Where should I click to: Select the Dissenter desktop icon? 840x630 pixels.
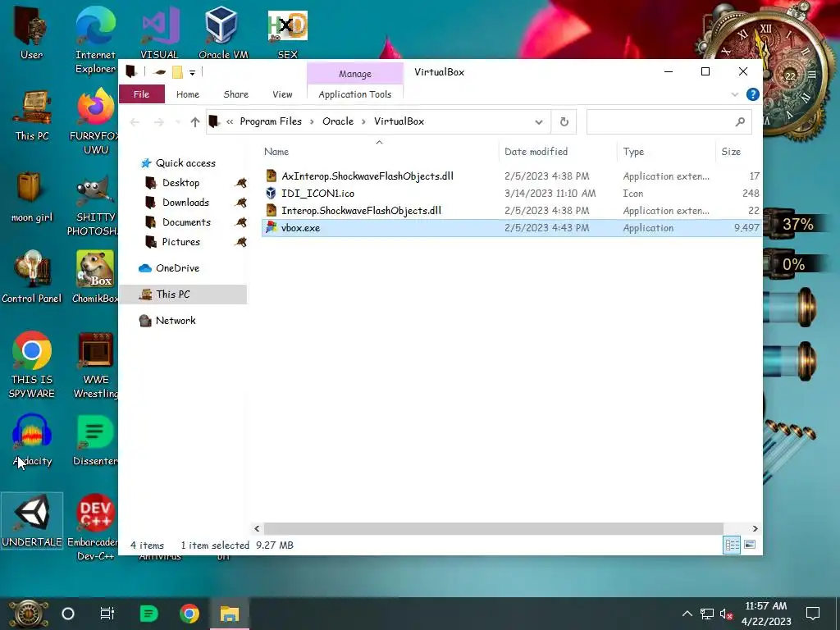coord(95,441)
